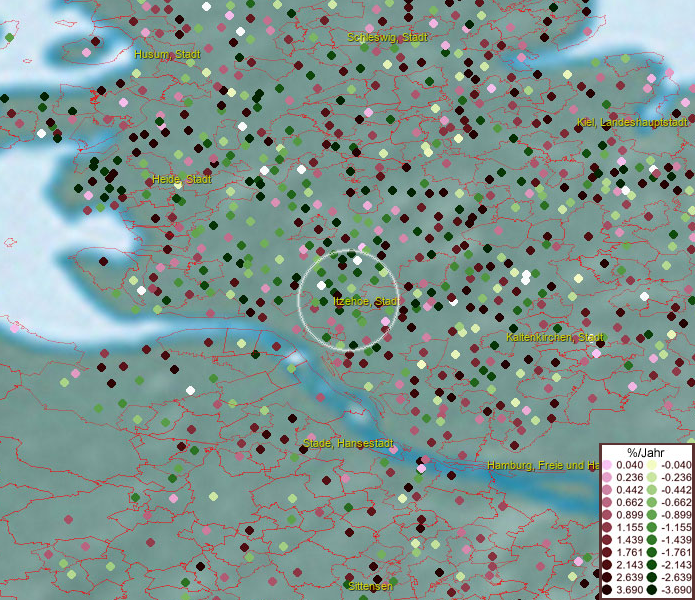Click the Sittensen map label
The image size is (695, 600).
click(x=370, y=586)
